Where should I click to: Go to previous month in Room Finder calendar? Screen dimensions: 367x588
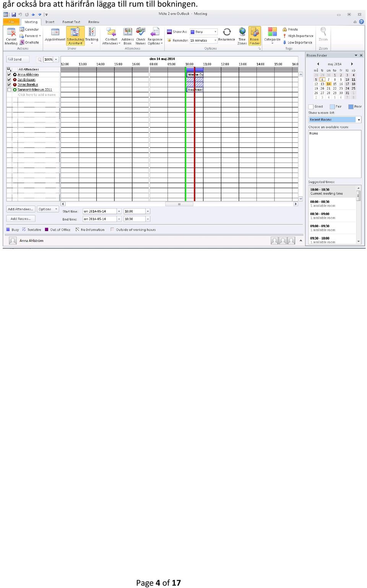(318, 64)
